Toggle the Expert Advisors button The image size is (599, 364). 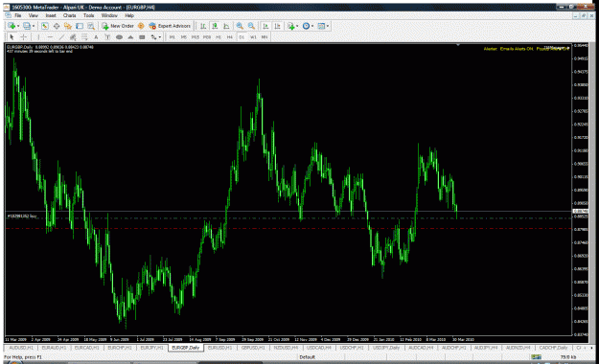(170, 26)
